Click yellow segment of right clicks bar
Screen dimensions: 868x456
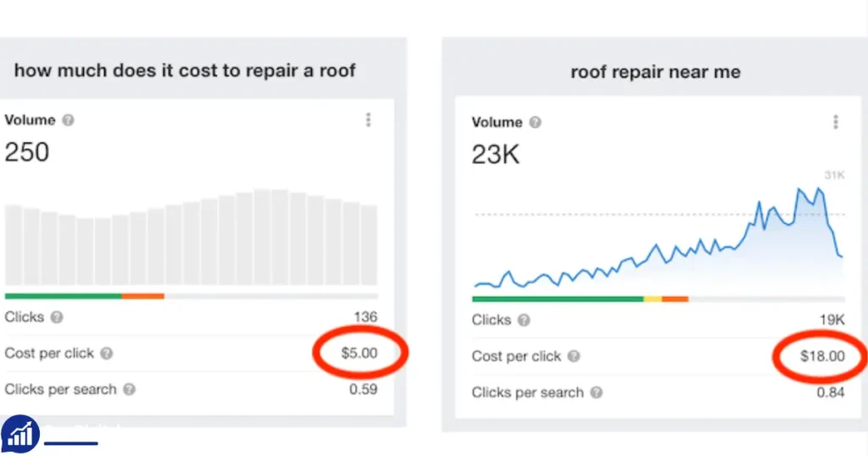(x=653, y=299)
